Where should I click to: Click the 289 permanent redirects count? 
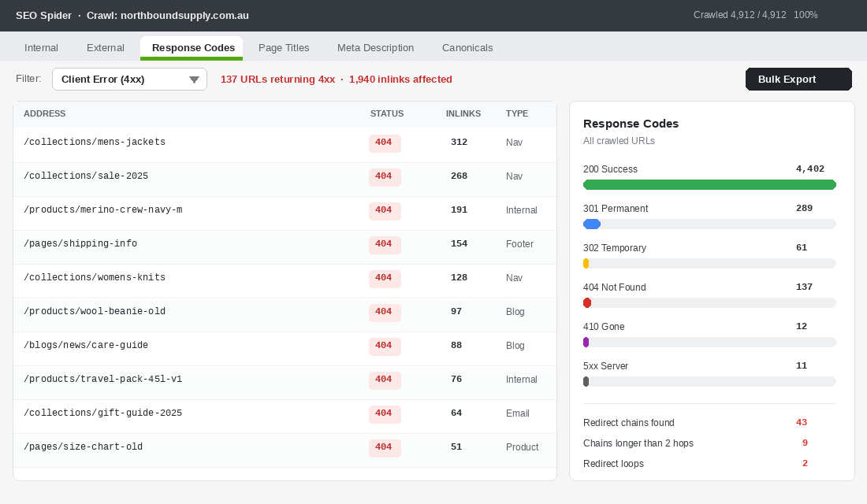(804, 208)
